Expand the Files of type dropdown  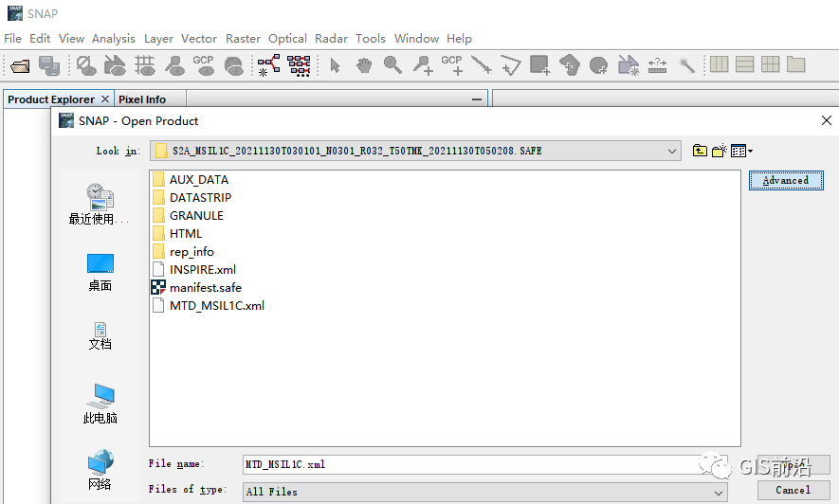719,493
